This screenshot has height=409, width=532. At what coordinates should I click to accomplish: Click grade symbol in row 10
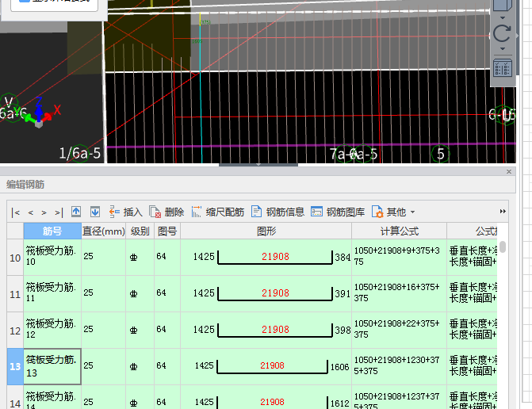click(x=133, y=258)
